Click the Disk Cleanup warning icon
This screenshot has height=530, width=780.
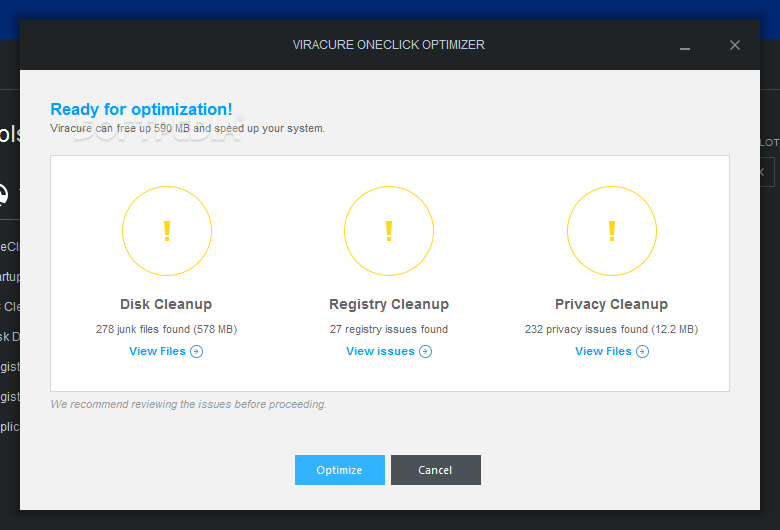coord(167,231)
